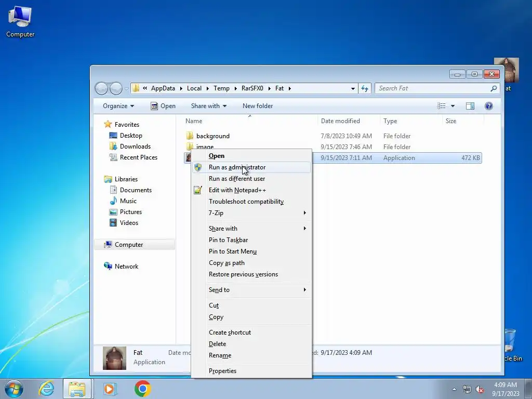Launch Windows Media Player from taskbar
Viewport: 532px width, 399px height.
pyautogui.click(x=110, y=389)
